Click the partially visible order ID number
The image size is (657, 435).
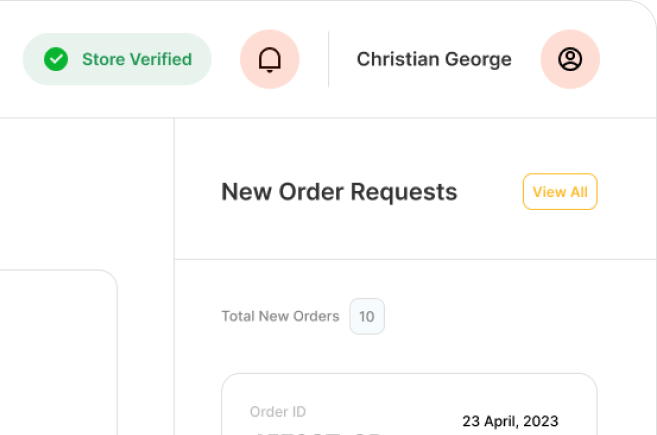pos(317,432)
